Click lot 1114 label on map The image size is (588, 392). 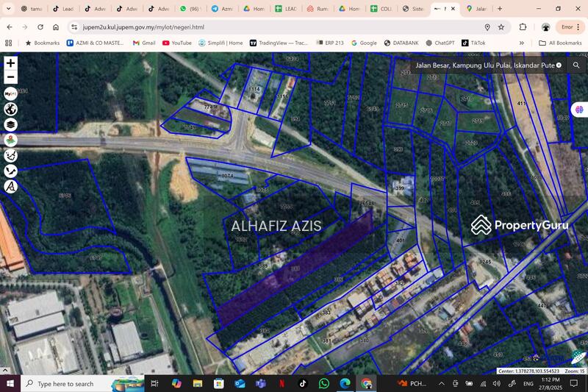pos(254,89)
